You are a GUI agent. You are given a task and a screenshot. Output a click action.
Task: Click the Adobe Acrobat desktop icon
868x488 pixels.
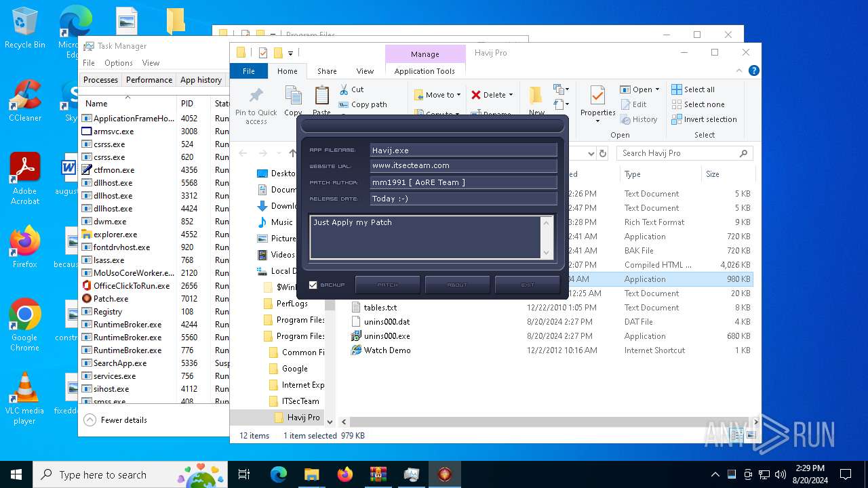click(x=24, y=178)
